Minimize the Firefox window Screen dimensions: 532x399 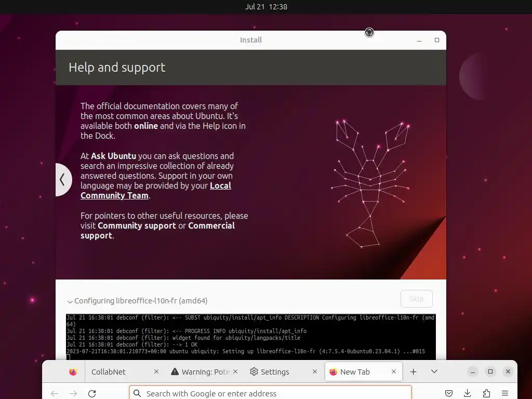(473, 372)
